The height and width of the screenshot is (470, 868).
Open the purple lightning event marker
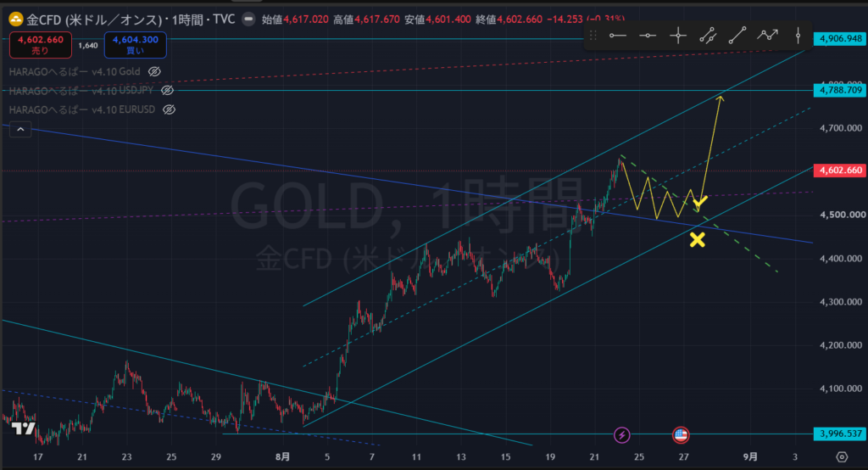coord(621,435)
